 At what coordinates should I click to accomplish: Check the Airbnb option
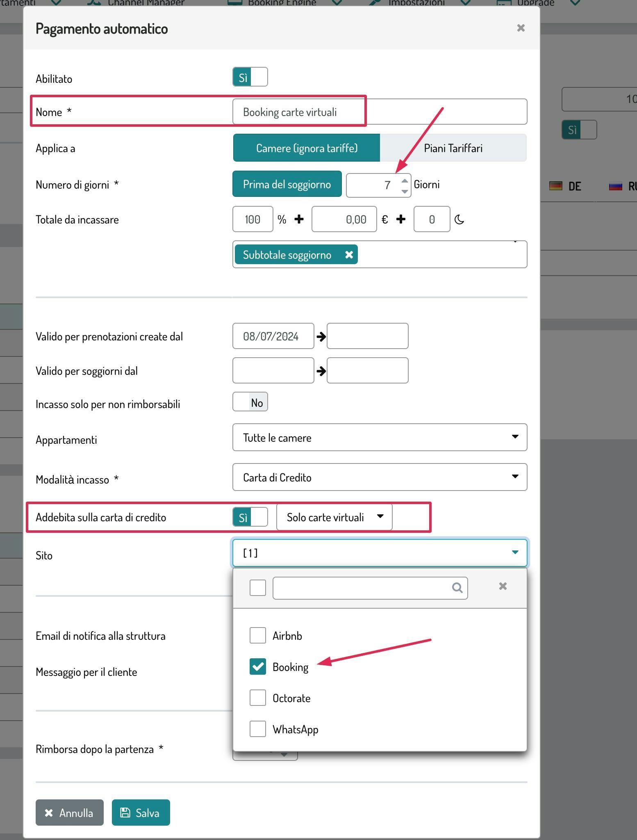click(258, 635)
